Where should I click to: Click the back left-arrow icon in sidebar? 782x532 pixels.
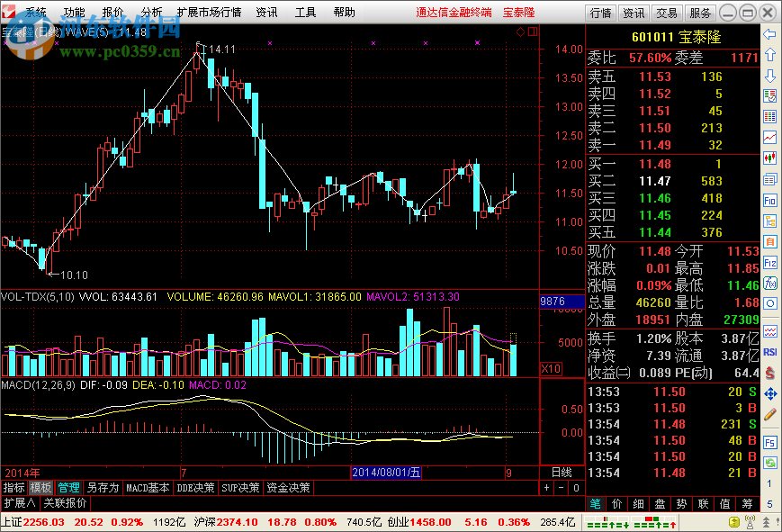[769, 34]
